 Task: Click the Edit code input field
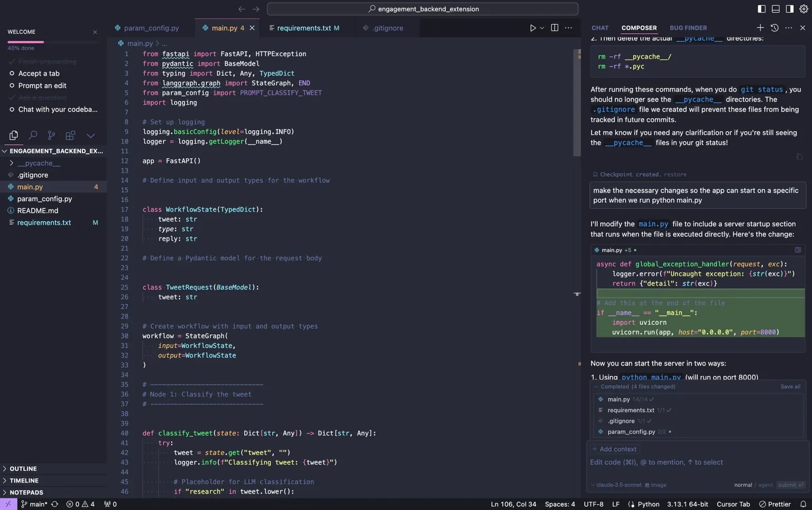(x=697, y=462)
